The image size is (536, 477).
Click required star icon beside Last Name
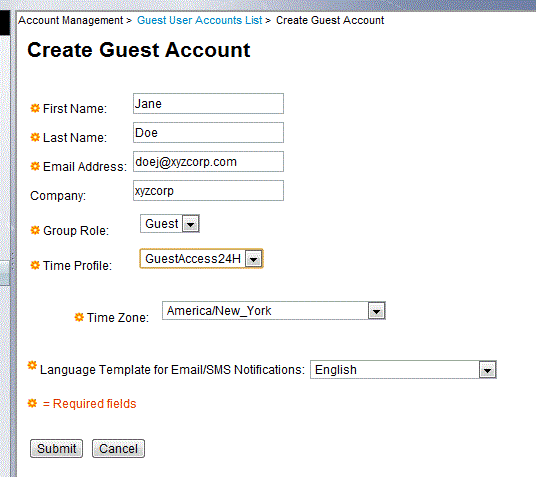pyautogui.click(x=35, y=137)
